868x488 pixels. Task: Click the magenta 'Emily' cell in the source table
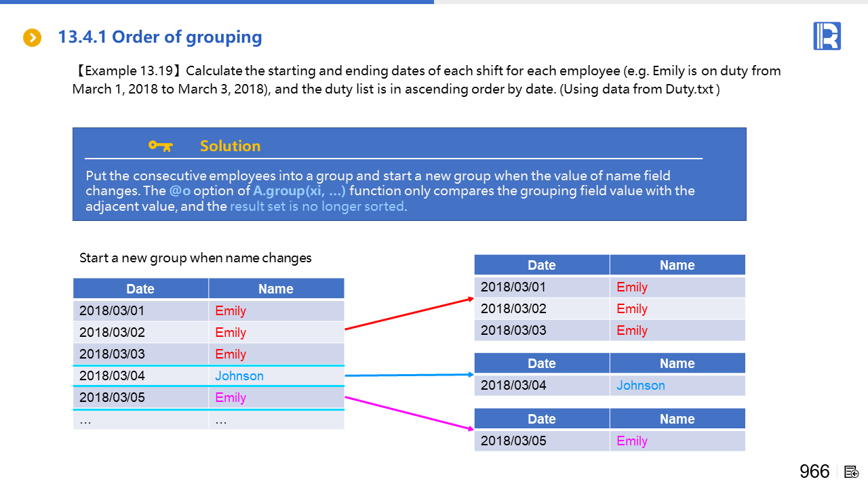pos(231,398)
